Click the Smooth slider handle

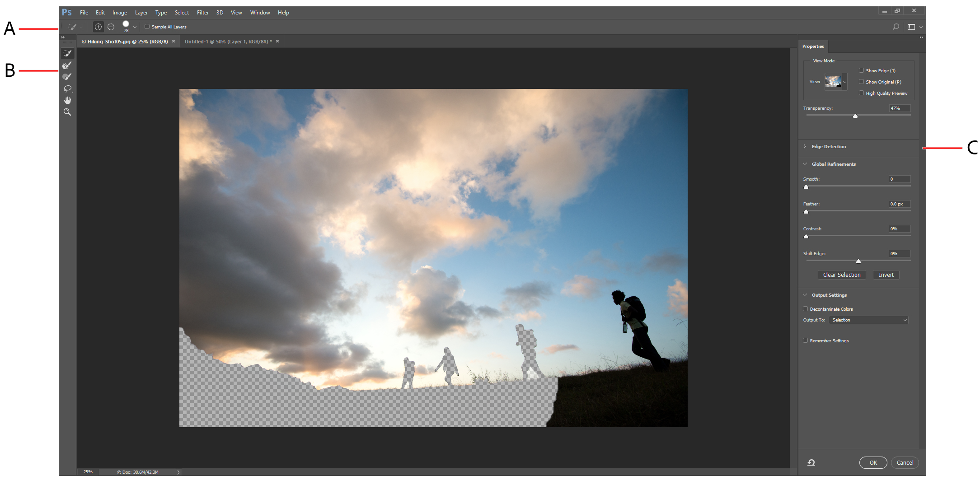coord(806,187)
